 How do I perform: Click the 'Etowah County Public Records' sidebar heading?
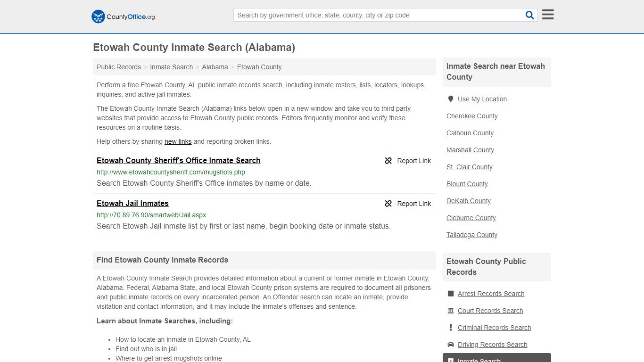coord(486,267)
